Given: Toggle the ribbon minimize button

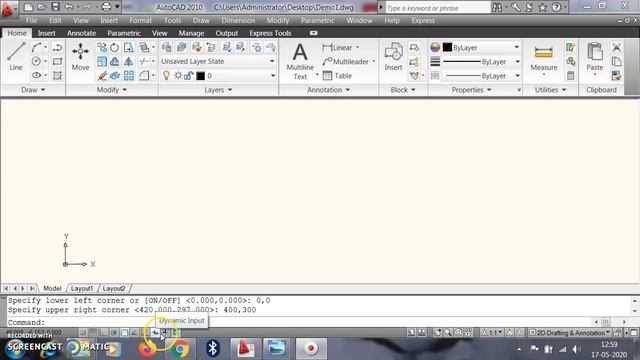Looking at the screenshot, I should [313, 33].
